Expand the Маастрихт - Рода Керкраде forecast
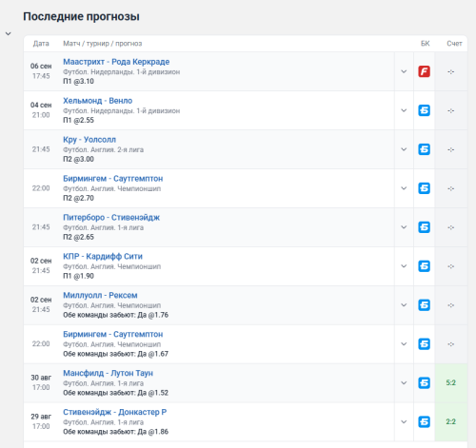This screenshot has height=448, width=476. point(404,71)
